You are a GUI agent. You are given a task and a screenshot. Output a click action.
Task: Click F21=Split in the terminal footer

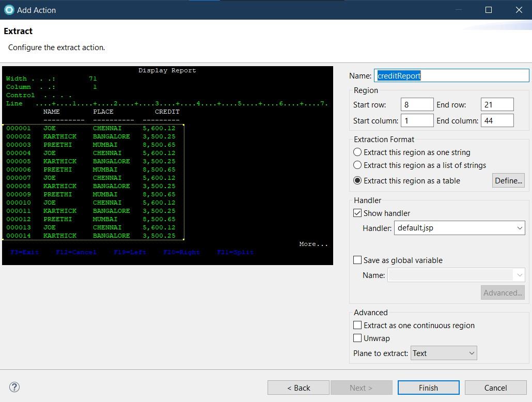click(x=235, y=252)
